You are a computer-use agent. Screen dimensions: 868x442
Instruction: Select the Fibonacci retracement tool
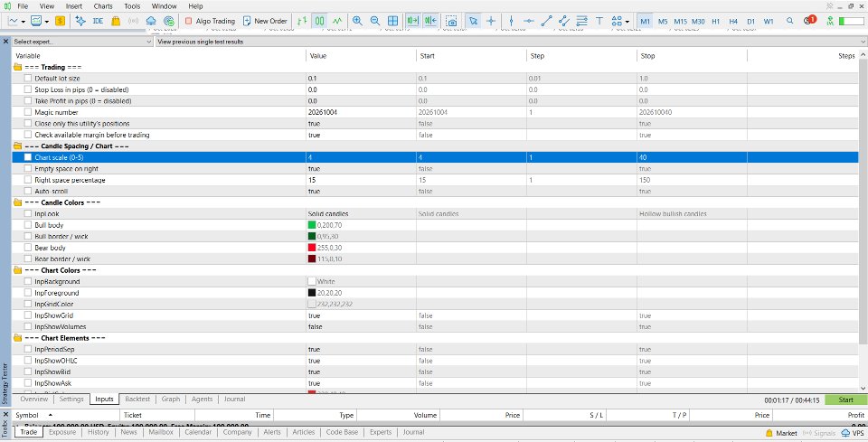581,21
